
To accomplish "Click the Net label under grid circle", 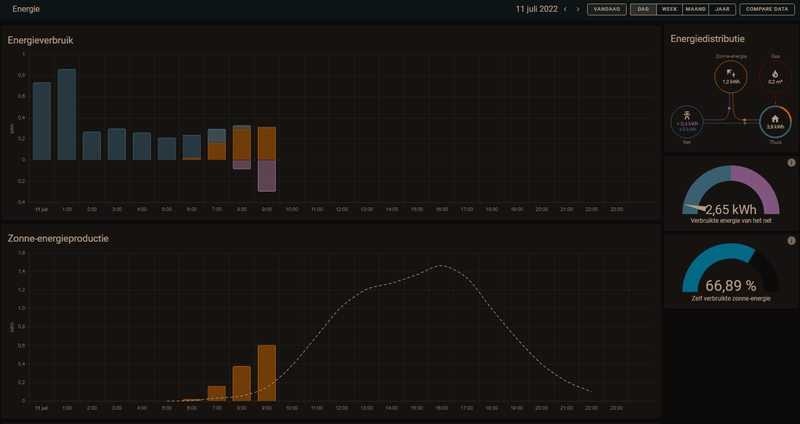I will coord(687,142).
